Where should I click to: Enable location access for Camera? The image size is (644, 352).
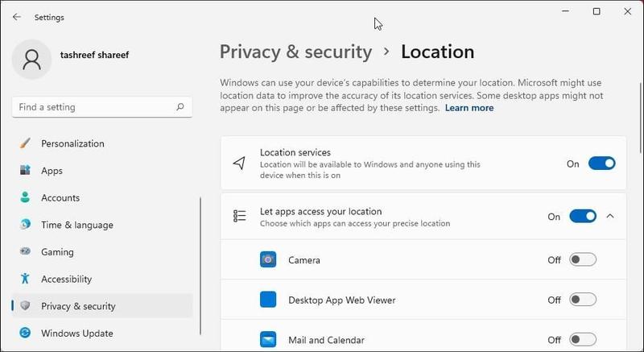pos(582,259)
